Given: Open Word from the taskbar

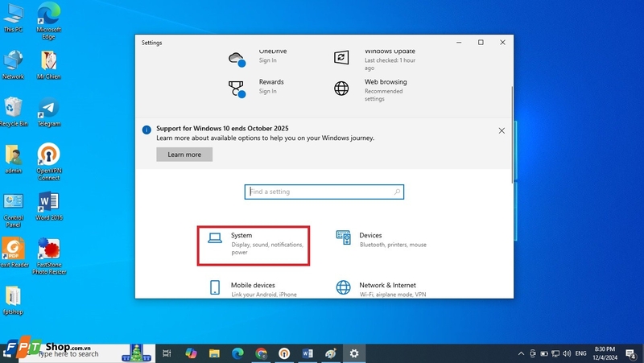Looking at the screenshot, I should click(308, 353).
